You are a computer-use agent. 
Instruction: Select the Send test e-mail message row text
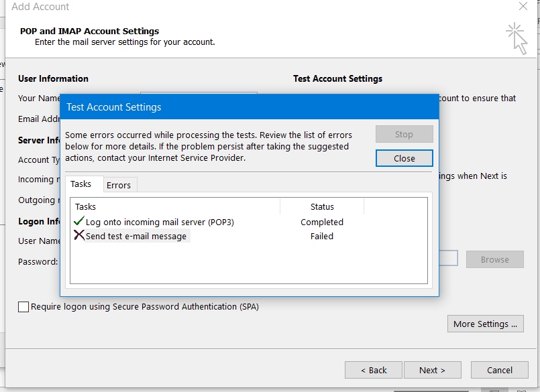(x=136, y=236)
